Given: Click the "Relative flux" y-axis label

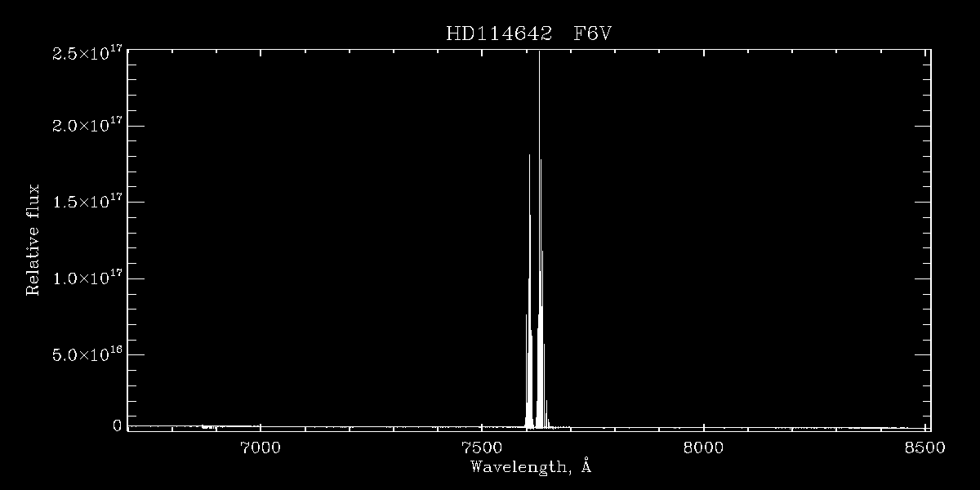Looking at the screenshot, I should (33, 239).
